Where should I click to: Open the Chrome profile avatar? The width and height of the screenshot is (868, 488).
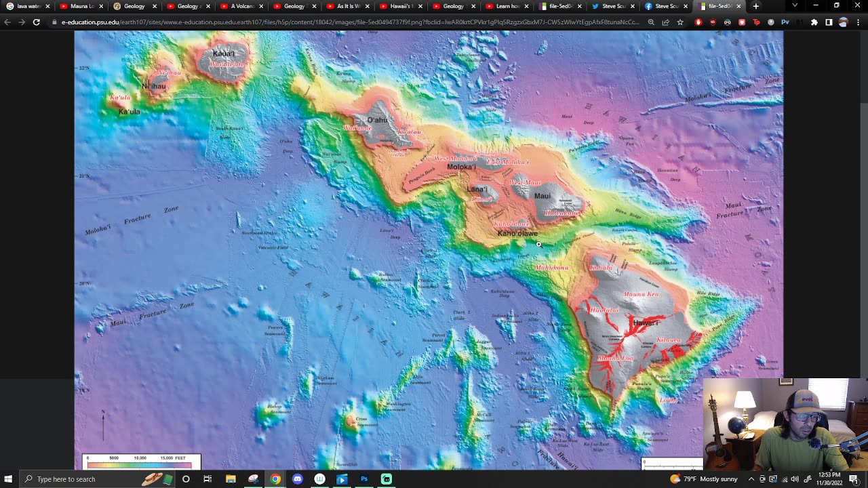pos(843,22)
